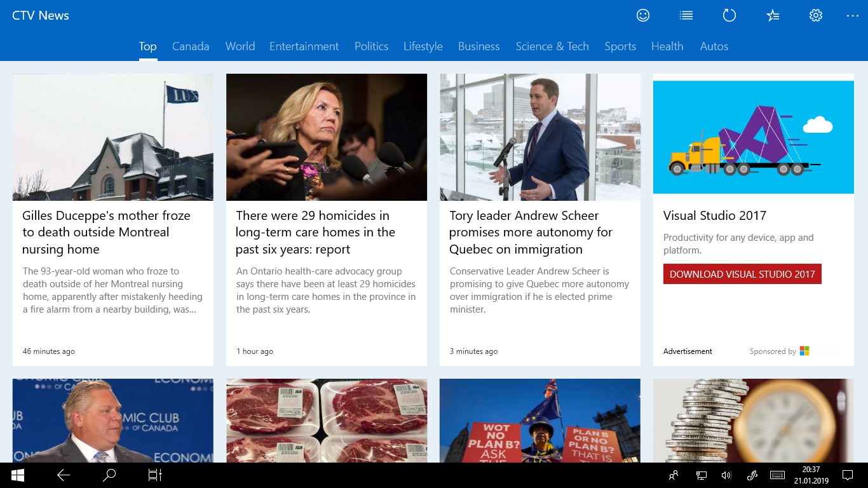Image resolution: width=868 pixels, height=488 pixels.
Task: Click the 3 minutes ago timestamp
Action: tap(474, 351)
